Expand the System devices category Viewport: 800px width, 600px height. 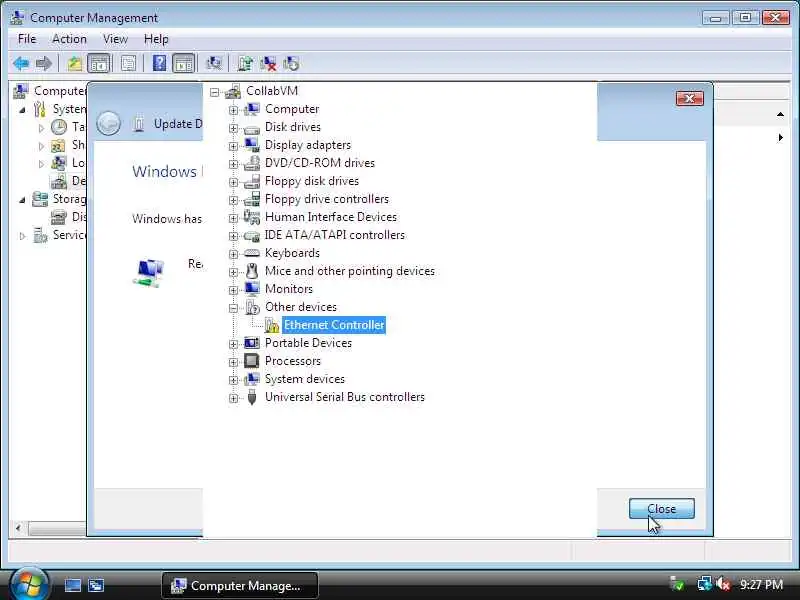[x=234, y=380]
